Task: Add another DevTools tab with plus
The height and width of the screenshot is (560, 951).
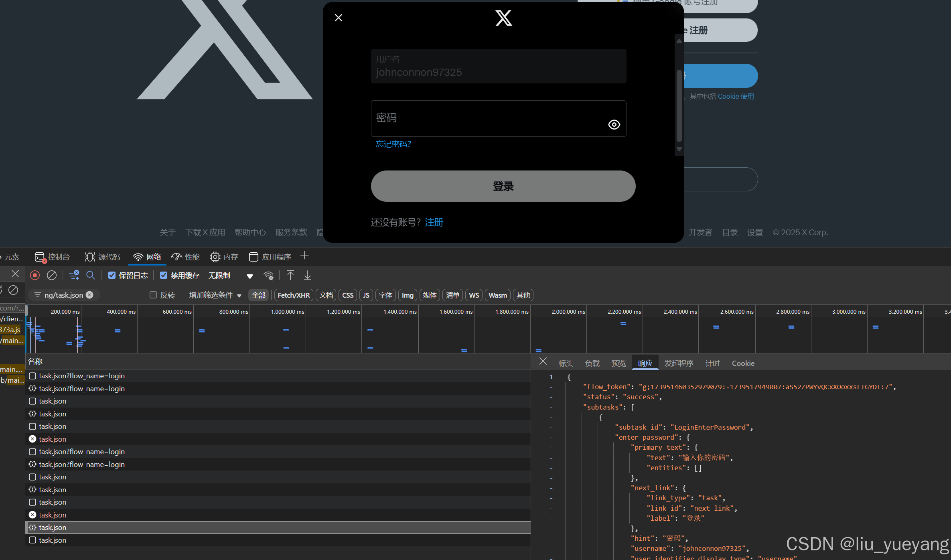Action: (x=304, y=256)
